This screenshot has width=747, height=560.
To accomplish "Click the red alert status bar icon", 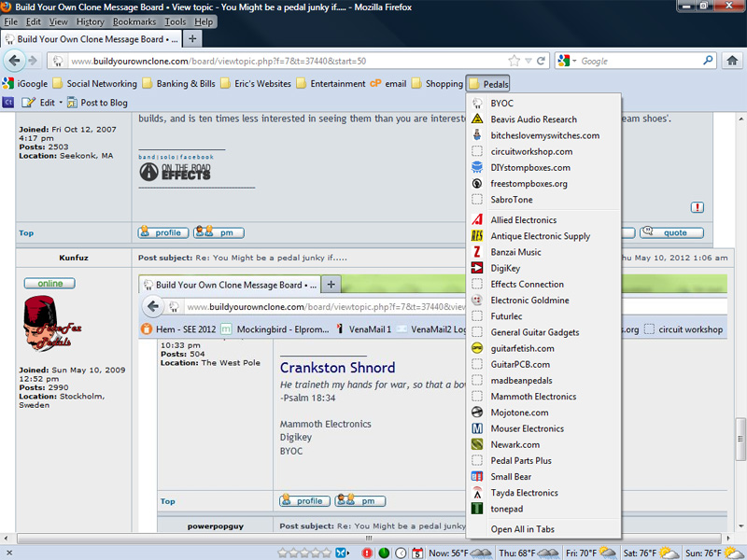I will click(x=367, y=553).
